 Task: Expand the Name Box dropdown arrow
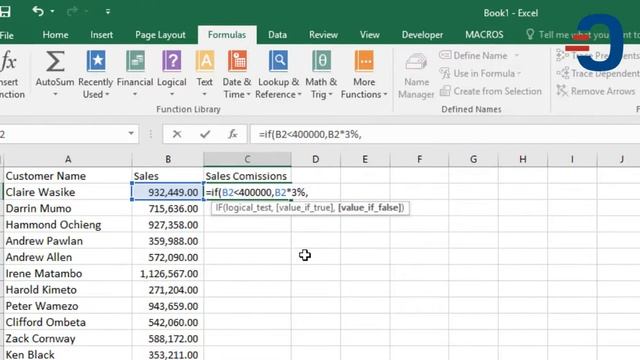(x=131, y=133)
